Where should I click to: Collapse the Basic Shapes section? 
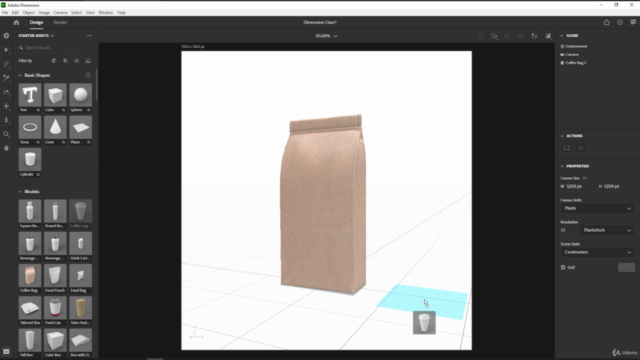20,75
